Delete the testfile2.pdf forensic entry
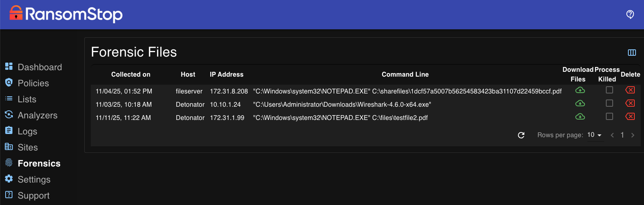644x205 pixels. pyautogui.click(x=630, y=117)
